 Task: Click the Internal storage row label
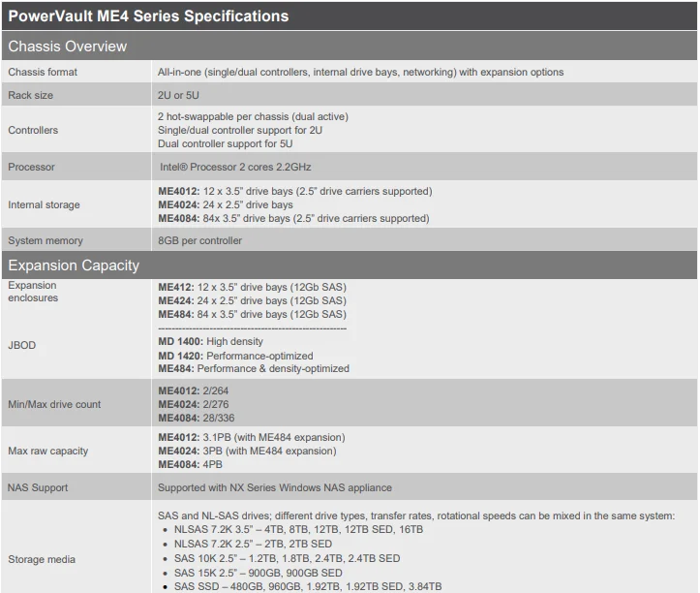(x=44, y=204)
